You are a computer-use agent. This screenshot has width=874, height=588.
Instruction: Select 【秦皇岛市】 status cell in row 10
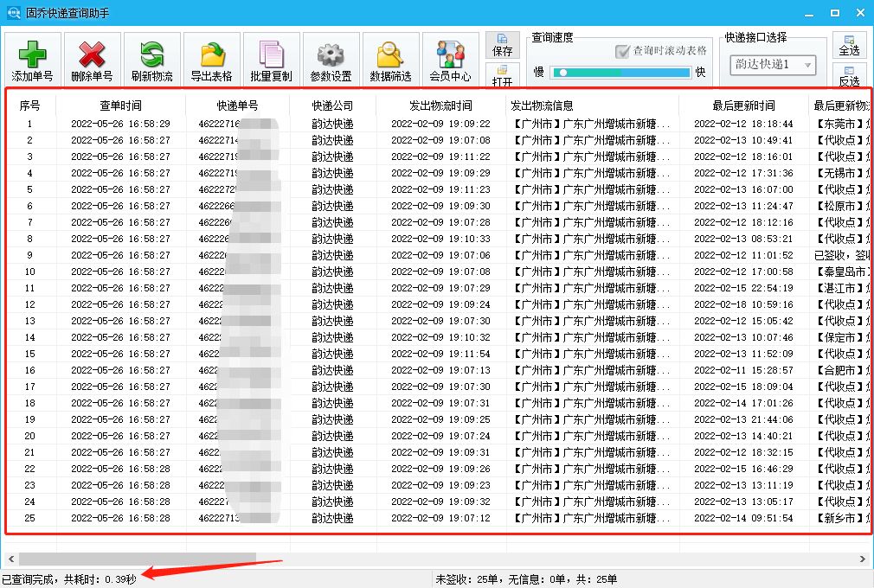point(842,272)
